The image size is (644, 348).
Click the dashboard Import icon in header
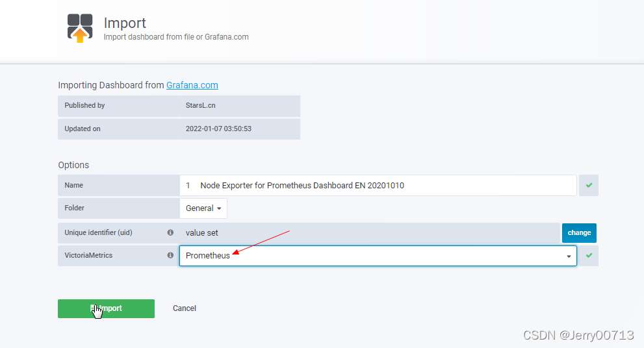coord(80,28)
